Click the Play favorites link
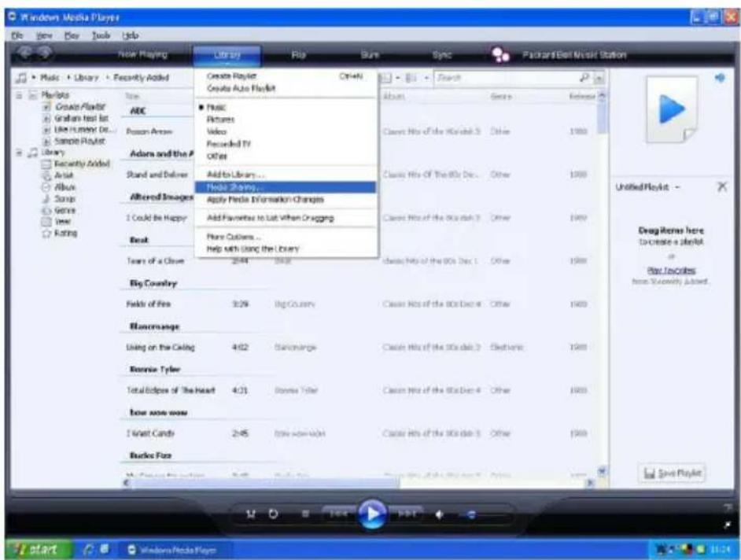This screenshot has height=560, width=741. point(671,271)
